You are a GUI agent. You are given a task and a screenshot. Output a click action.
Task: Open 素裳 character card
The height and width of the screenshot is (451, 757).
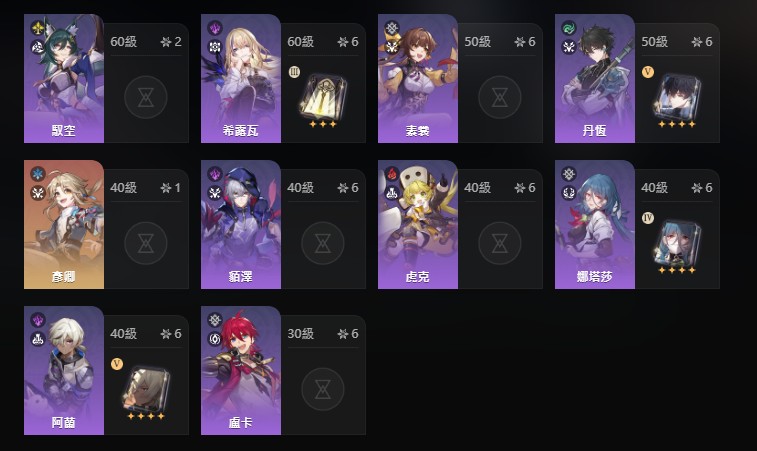(x=418, y=78)
